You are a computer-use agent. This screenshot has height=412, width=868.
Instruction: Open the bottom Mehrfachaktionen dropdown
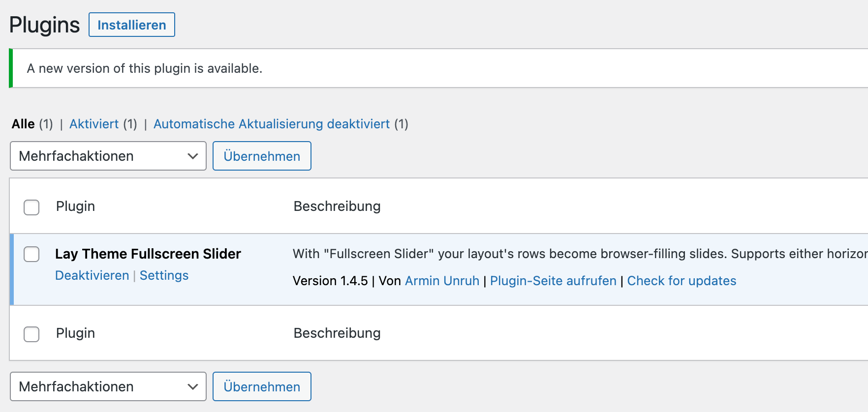click(108, 386)
